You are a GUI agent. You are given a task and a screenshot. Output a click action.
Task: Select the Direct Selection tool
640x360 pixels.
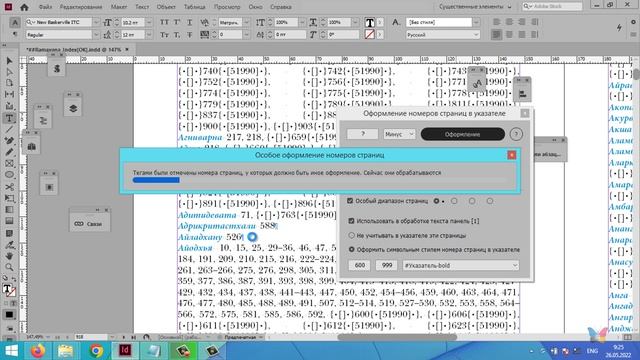[9, 72]
